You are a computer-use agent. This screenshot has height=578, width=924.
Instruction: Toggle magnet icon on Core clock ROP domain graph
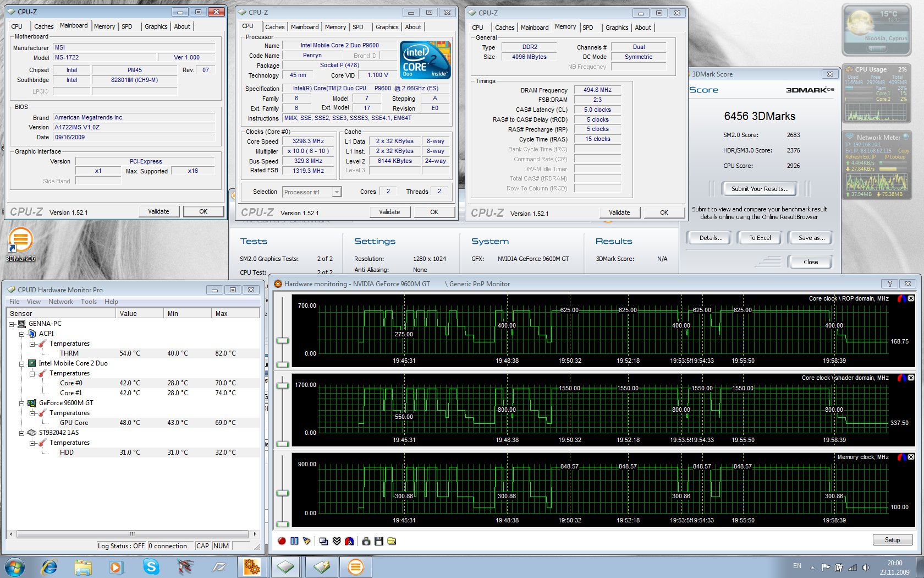pyautogui.click(x=901, y=298)
